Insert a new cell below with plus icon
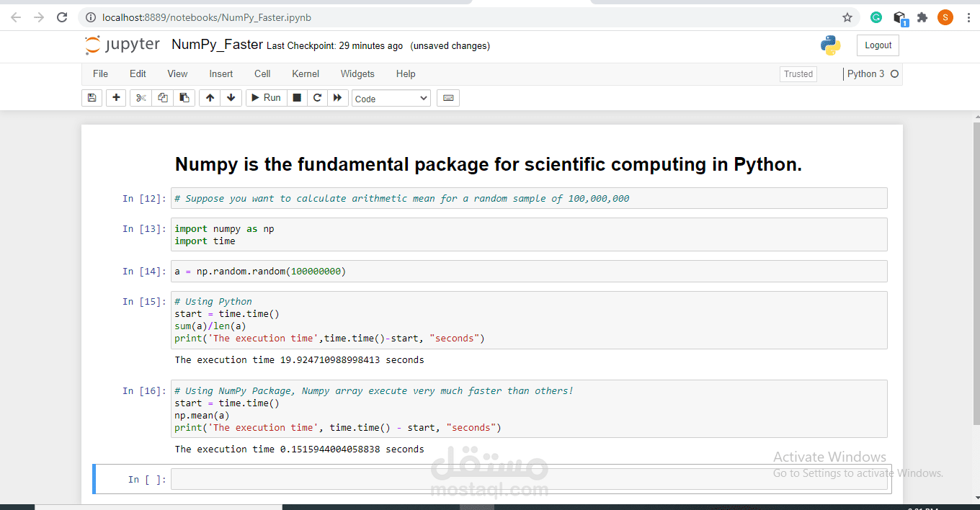980x510 pixels. coord(116,98)
